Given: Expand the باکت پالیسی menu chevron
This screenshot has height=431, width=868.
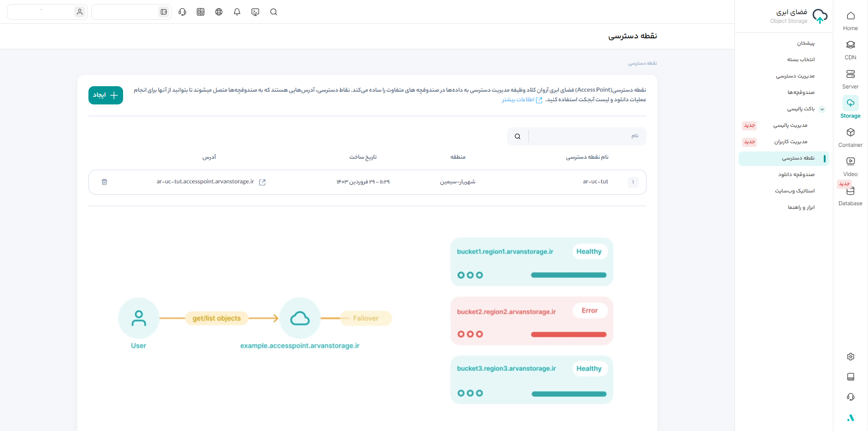Looking at the screenshot, I should click(x=822, y=109).
